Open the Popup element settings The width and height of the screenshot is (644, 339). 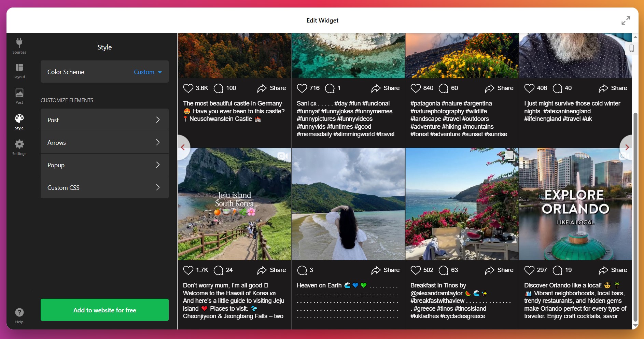[104, 165]
